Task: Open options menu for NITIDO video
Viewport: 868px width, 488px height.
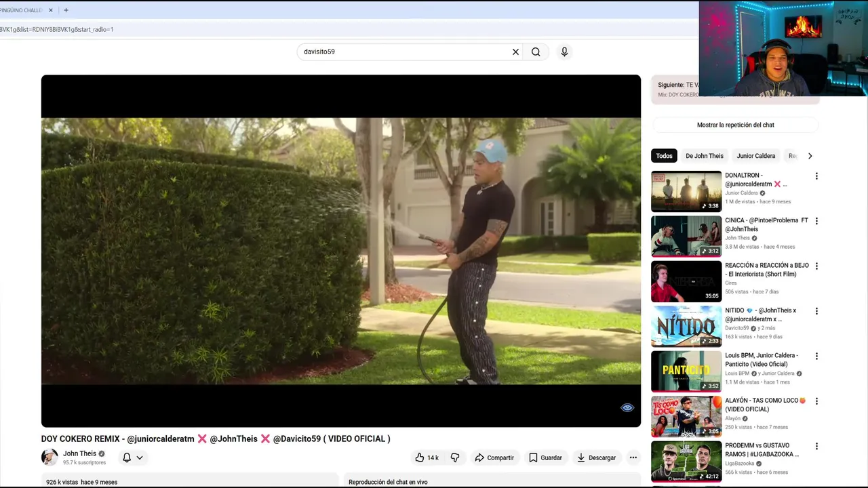Action: coord(816,311)
